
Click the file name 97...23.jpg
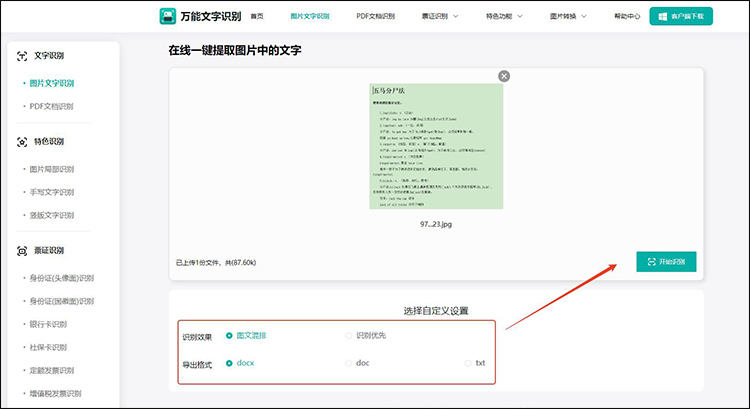[436, 224]
